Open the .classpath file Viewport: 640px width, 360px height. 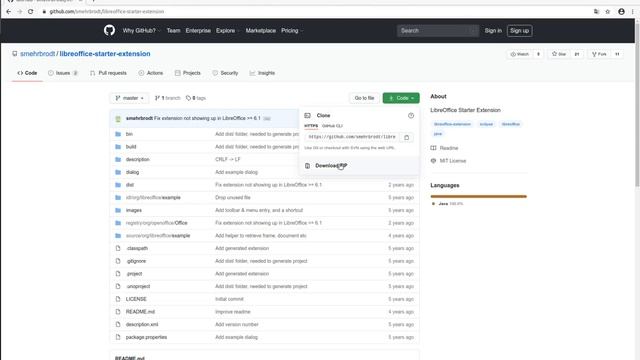coord(137,249)
